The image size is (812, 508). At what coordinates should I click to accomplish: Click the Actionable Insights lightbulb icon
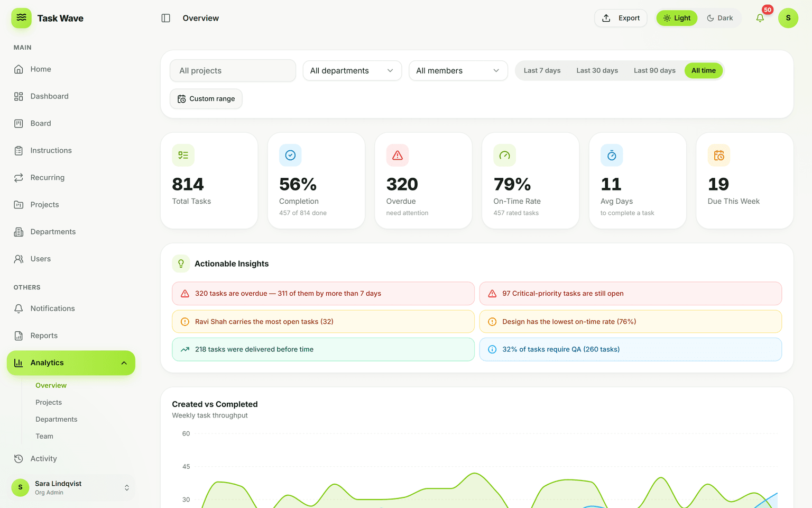(x=181, y=264)
